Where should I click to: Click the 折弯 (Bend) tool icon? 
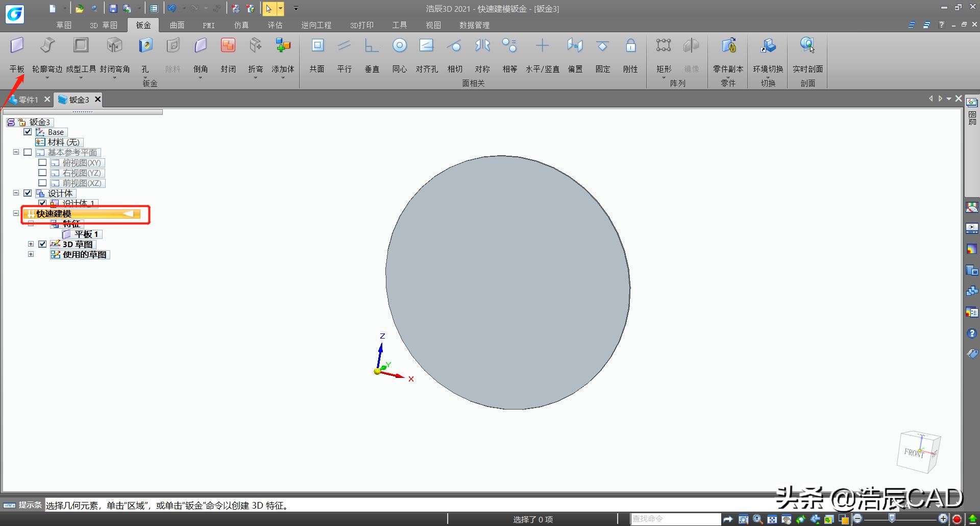[255, 46]
